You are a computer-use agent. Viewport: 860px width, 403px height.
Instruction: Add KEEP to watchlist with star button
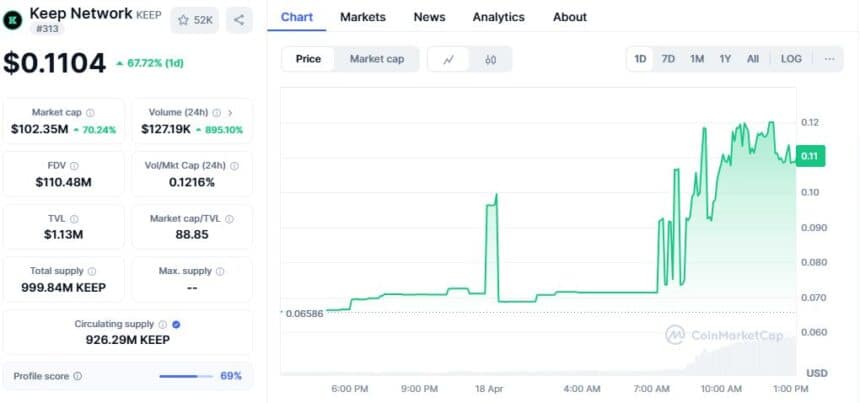(x=195, y=20)
